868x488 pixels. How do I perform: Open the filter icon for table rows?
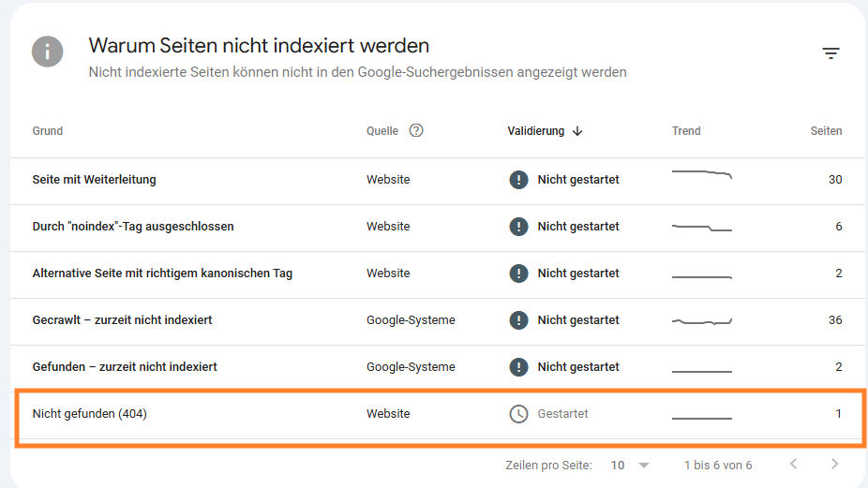click(831, 53)
